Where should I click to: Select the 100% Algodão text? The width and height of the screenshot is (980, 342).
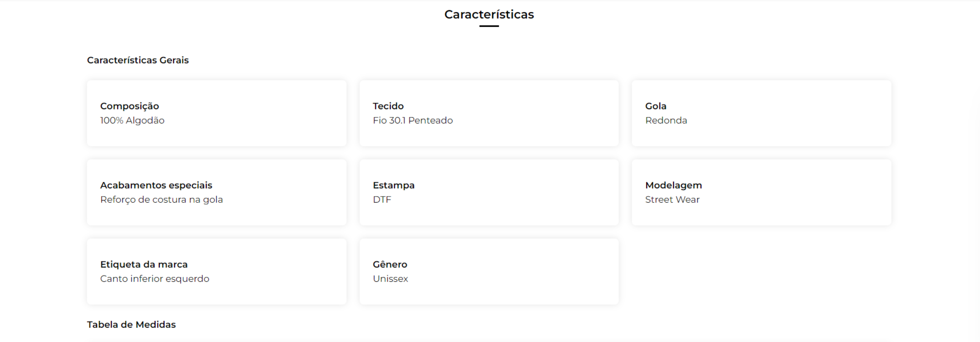(132, 120)
